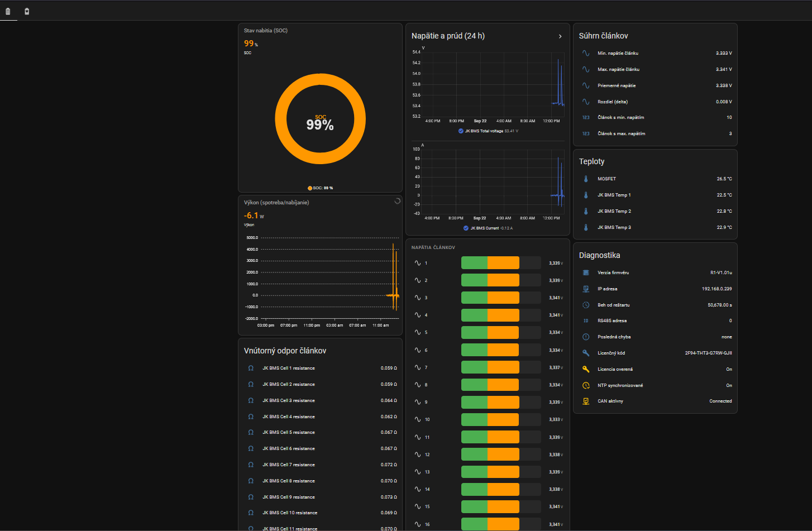Click the Licencia overená yellow key icon
Screen dimensions: 812x531
[x=586, y=369]
